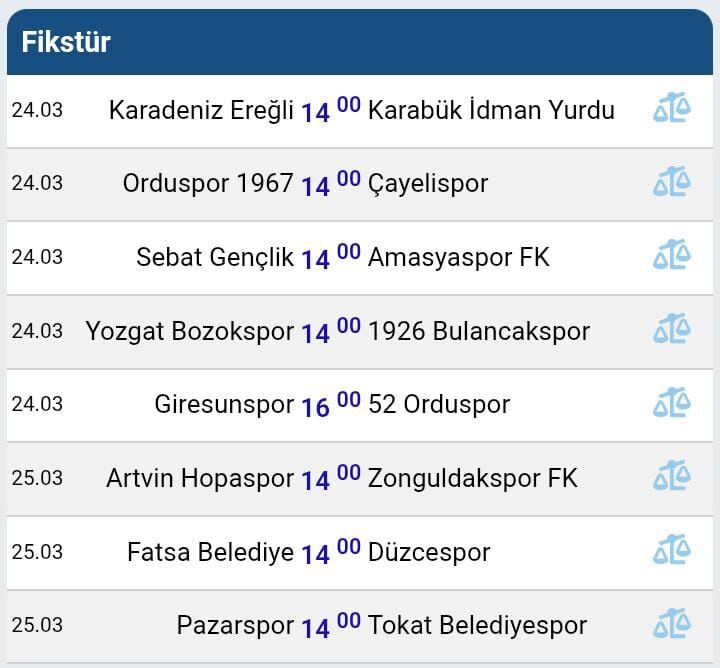Select Çayelispor team name

428,183
